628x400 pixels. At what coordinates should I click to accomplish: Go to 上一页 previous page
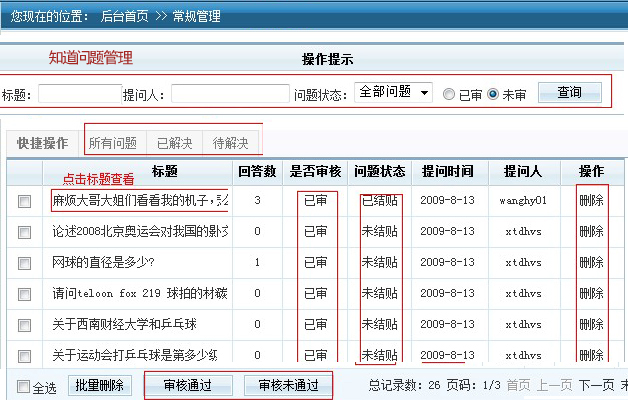coord(554,385)
